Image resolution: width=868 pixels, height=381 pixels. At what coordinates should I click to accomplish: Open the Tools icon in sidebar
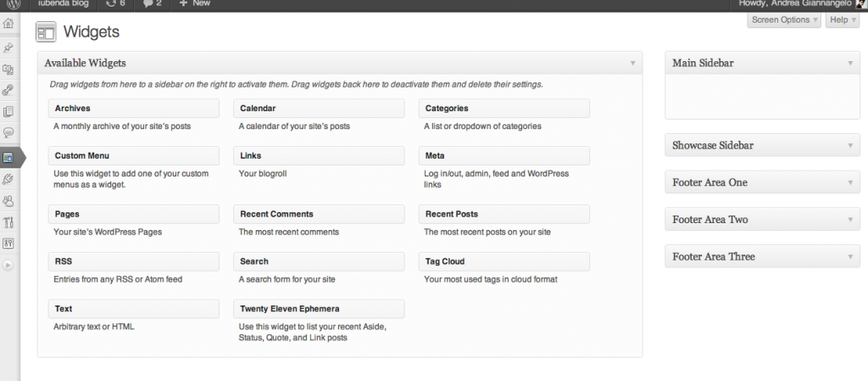click(8, 223)
